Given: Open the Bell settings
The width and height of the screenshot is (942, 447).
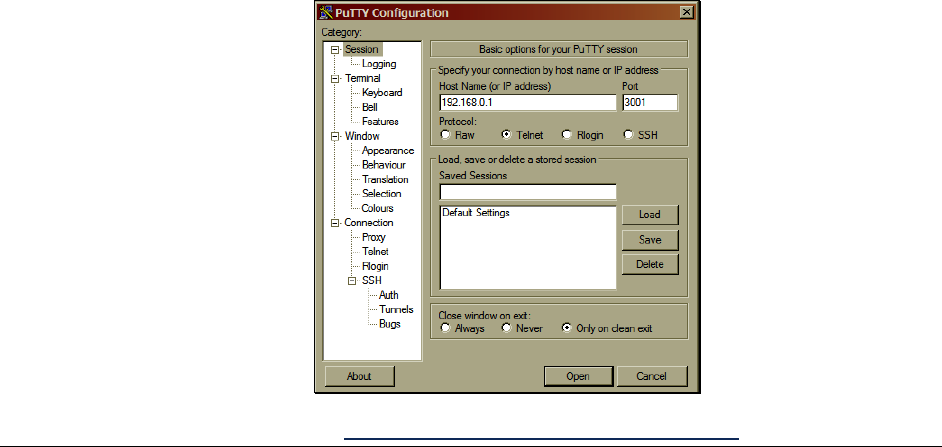Looking at the screenshot, I should (369, 107).
